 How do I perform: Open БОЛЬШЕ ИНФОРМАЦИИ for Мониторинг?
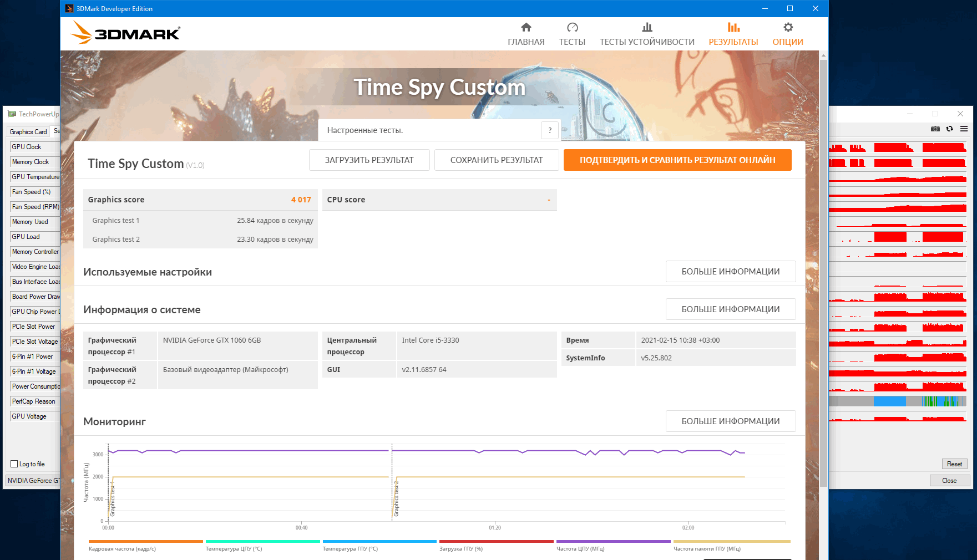click(731, 421)
